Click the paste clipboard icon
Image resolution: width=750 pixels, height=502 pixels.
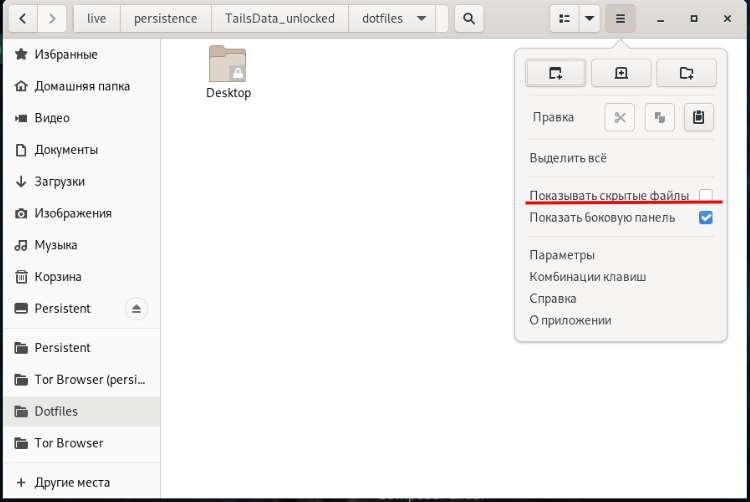tap(698, 117)
